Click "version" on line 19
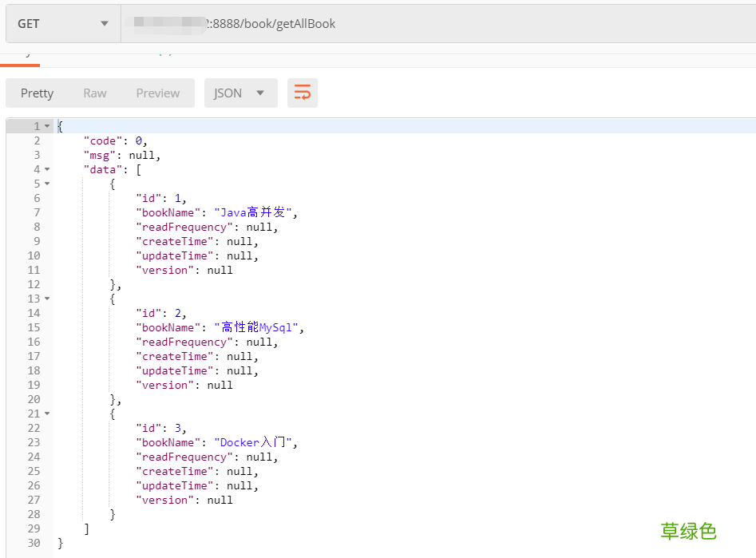Image resolution: width=756 pixels, height=558 pixels. (164, 385)
